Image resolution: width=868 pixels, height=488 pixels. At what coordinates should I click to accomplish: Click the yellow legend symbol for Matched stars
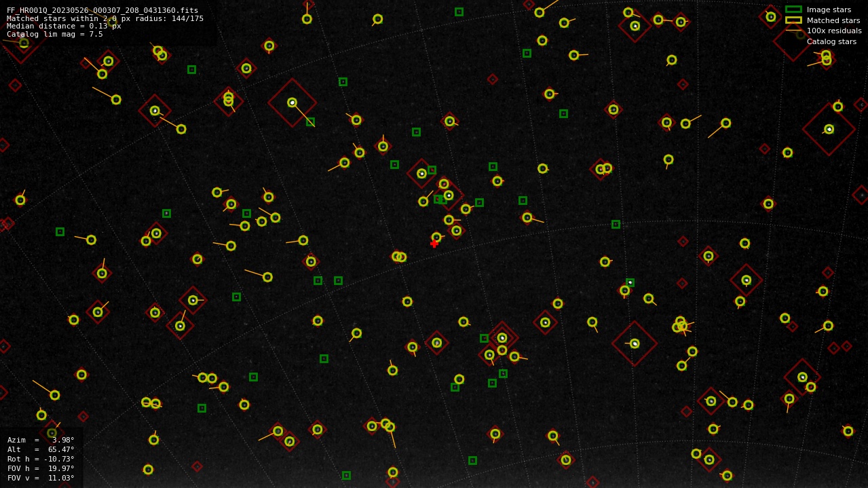(x=793, y=20)
